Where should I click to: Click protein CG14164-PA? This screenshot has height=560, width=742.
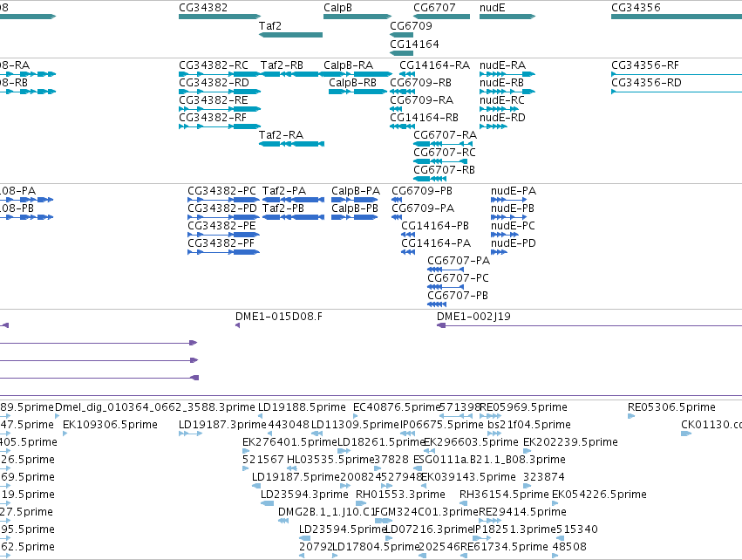pyautogui.click(x=436, y=243)
